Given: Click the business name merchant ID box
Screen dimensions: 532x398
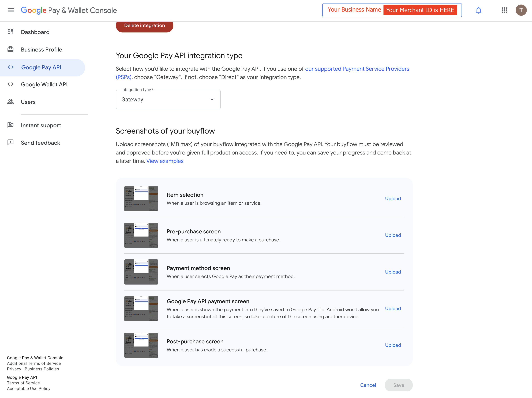Looking at the screenshot, I should [392, 10].
